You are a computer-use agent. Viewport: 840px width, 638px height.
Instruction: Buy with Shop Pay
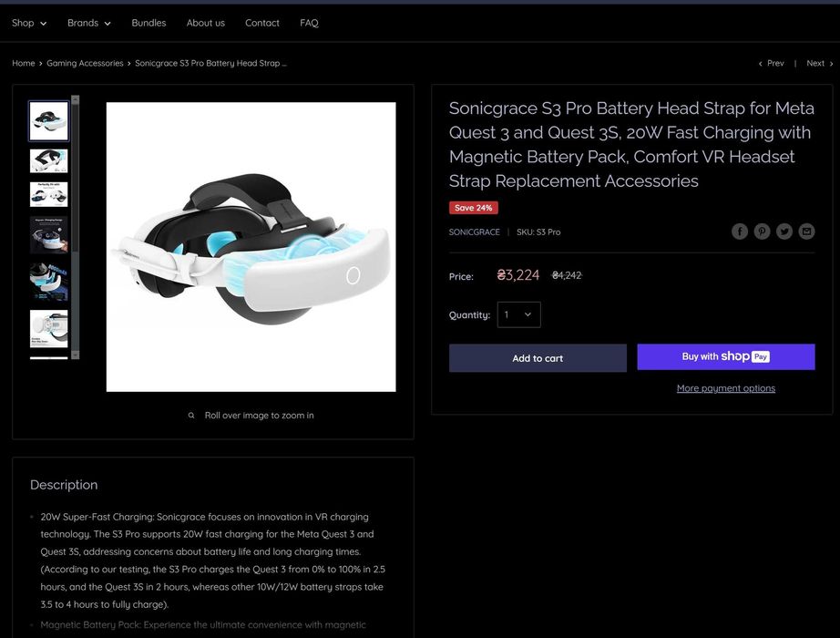[x=725, y=356]
